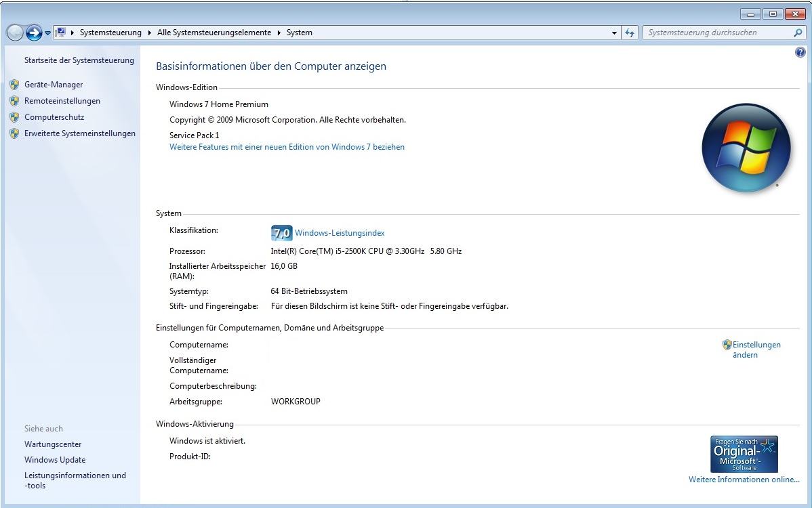Close the System window

(795, 14)
